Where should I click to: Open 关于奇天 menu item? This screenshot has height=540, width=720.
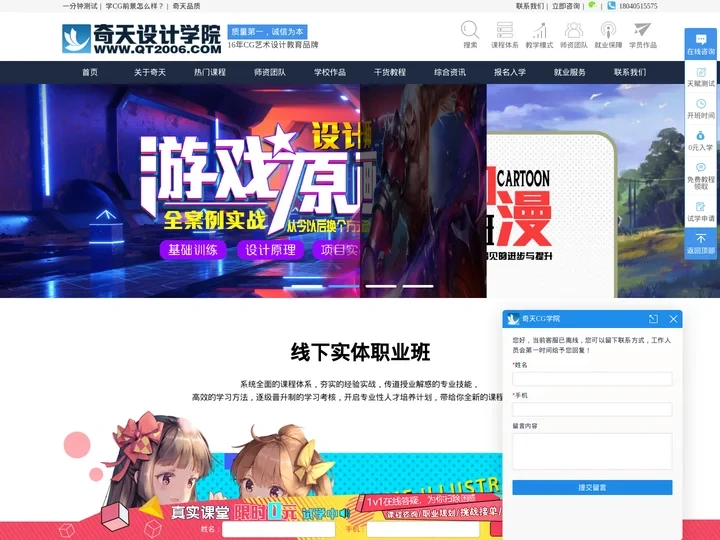150,72
